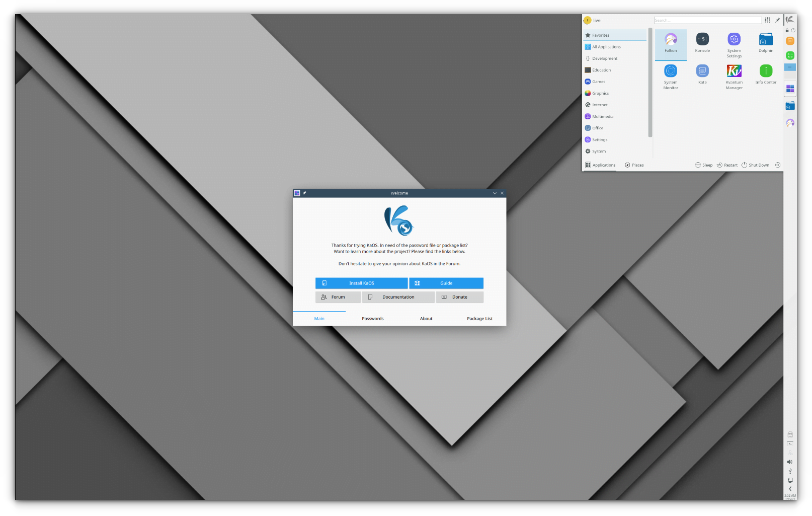Shade the Welcome window with its arrow
This screenshot has width=812, height=516.
tap(495, 193)
